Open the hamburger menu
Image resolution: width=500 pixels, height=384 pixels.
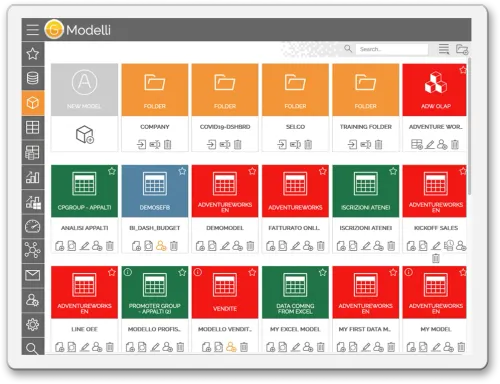[32, 30]
